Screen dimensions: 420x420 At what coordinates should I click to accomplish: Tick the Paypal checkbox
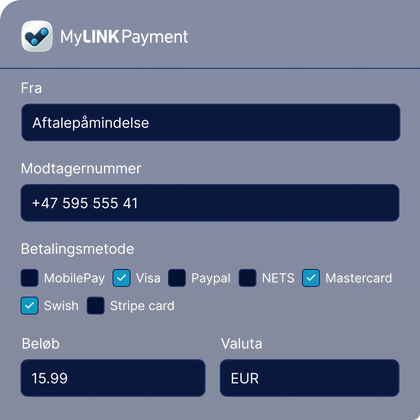(177, 278)
